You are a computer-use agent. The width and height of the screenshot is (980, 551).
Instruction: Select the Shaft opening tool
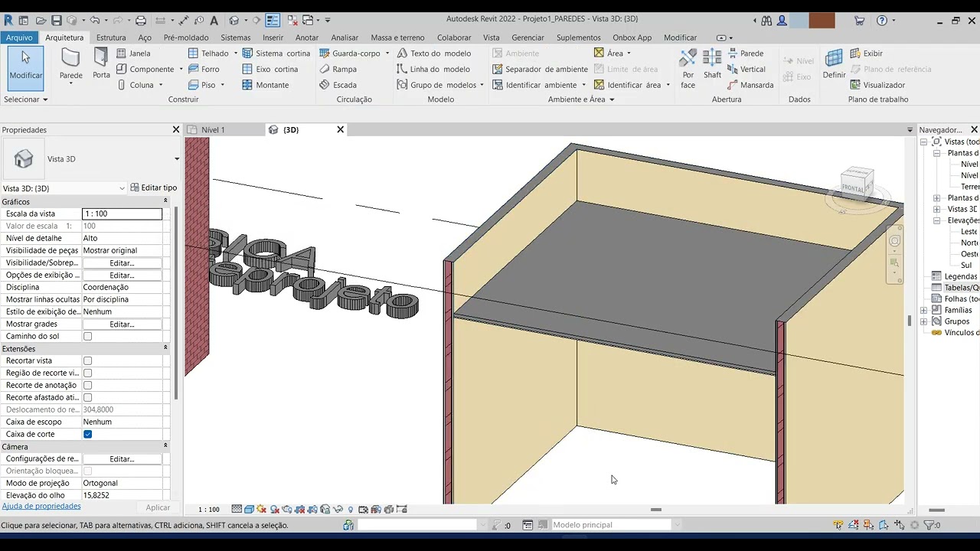coord(712,63)
